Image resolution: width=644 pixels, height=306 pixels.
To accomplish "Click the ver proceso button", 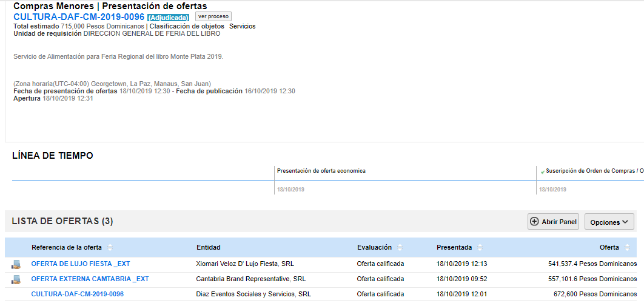I will 213,16.
